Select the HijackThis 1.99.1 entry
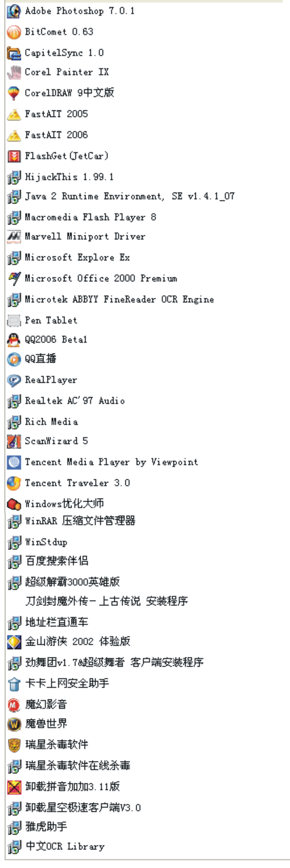The image size is (290, 868). point(60,177)
